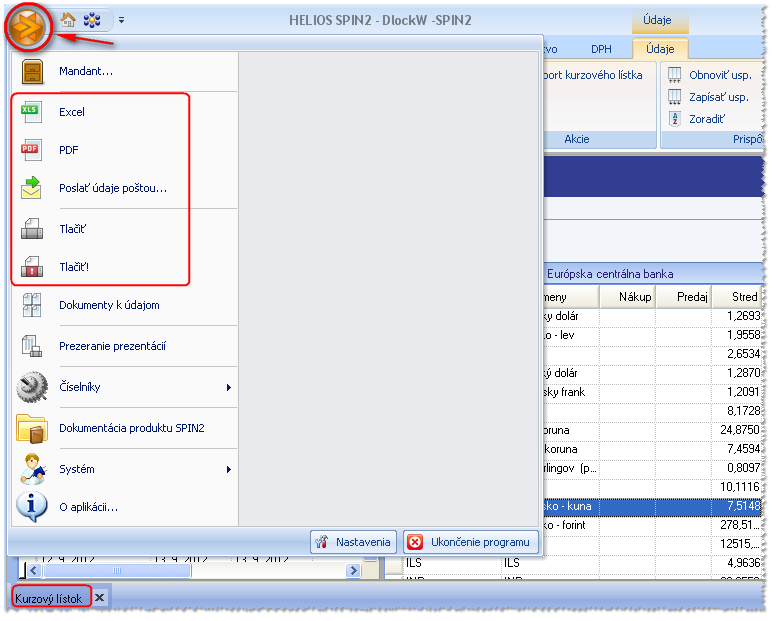Click the info bubble O aplikácii icon
Image resolution: width=776 pixels, height=621 pixels.
[32, 507]
